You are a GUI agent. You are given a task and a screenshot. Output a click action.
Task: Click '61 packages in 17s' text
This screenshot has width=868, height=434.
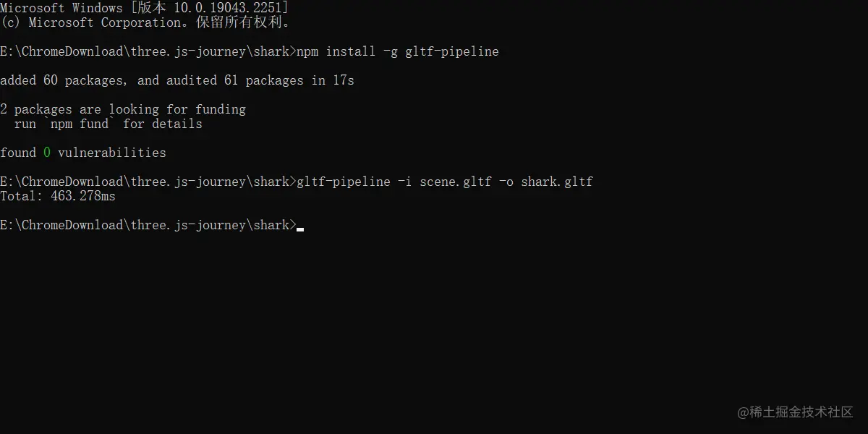[x=289, y=80]
